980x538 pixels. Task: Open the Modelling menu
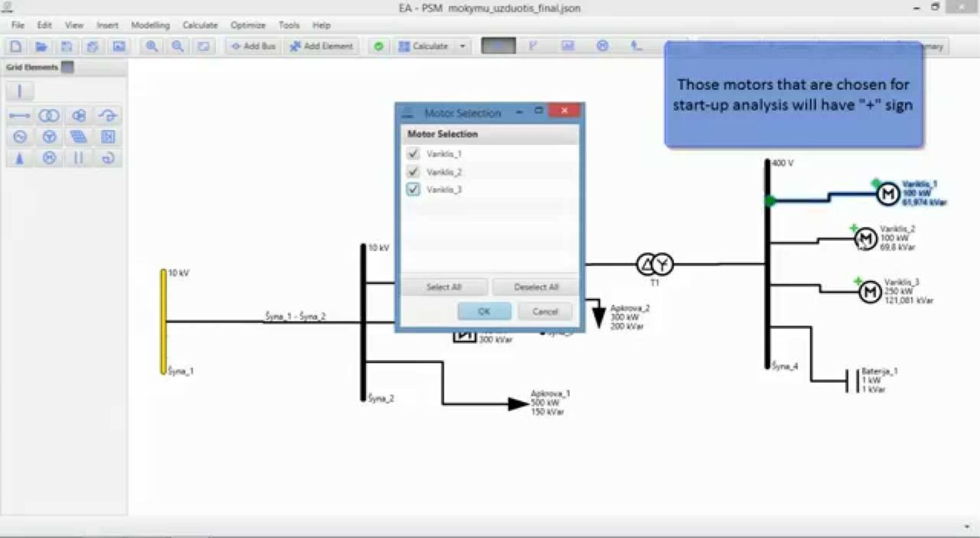[150, 25]
